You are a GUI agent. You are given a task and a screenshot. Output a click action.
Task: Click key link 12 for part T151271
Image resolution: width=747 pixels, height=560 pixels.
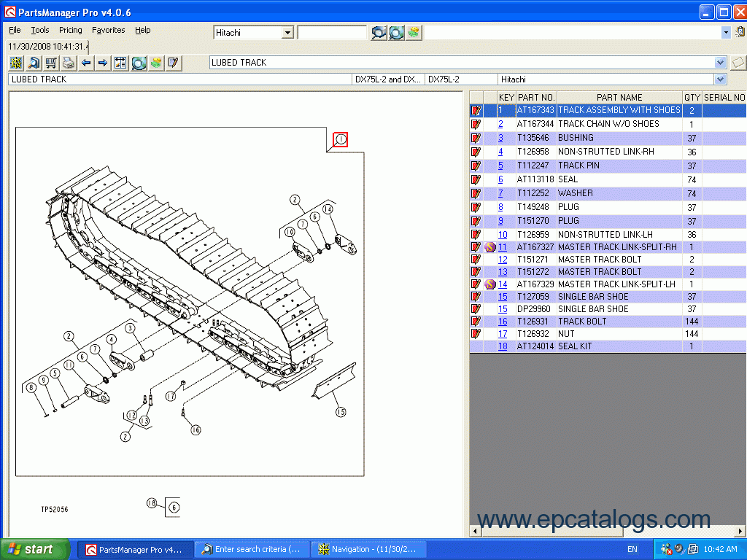coord(503,260)
